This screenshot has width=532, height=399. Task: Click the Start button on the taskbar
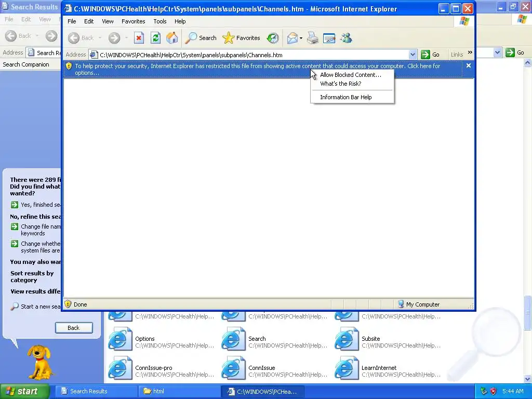pyautogui.click(x=25, y=391)
